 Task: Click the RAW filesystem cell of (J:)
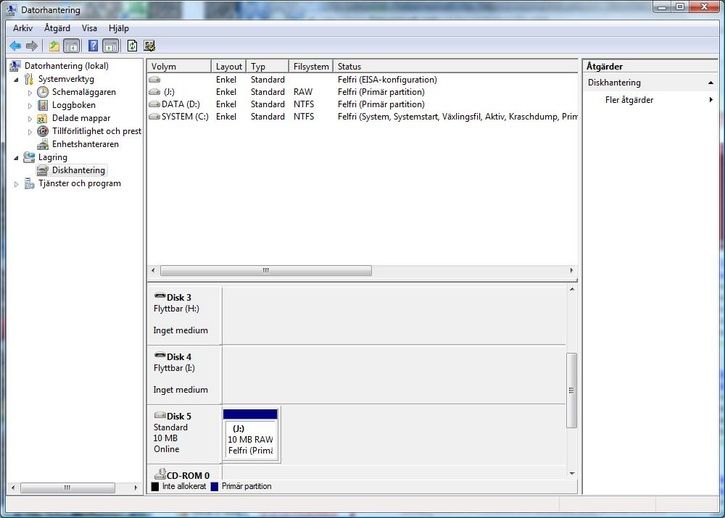[303, 92]
